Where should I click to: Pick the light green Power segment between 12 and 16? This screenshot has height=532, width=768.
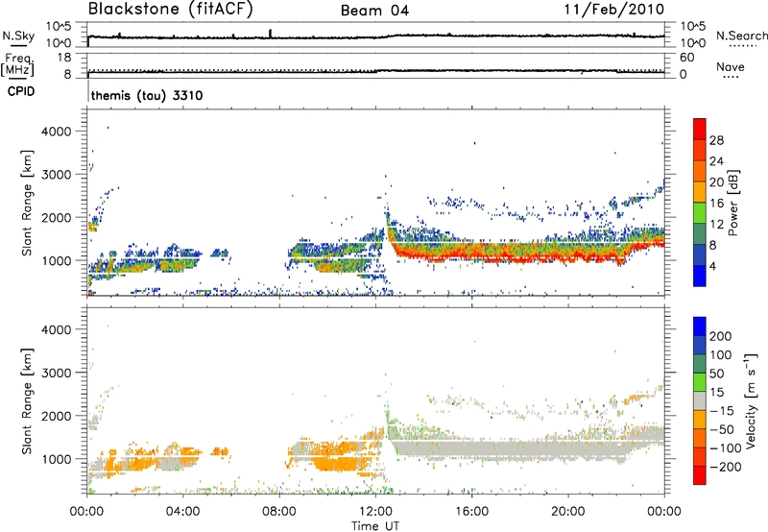pos(700,213)
